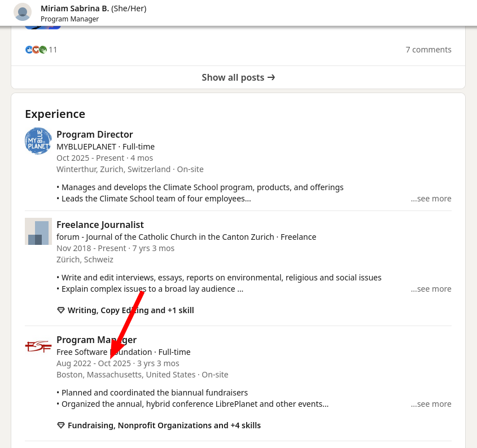Open Show all posts
This screenshot has height=448, width=477.
238,77
